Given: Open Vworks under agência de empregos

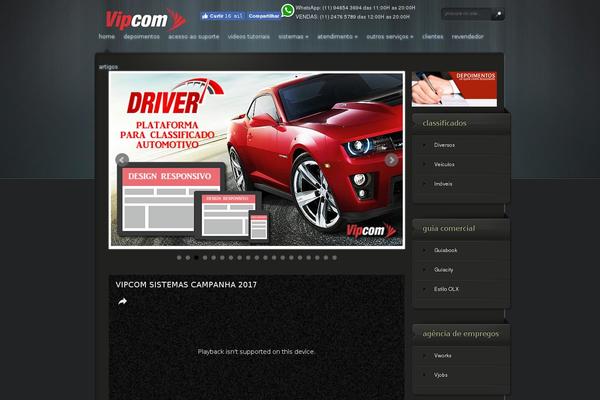Looking at the screenshot, I should [442, 356].
